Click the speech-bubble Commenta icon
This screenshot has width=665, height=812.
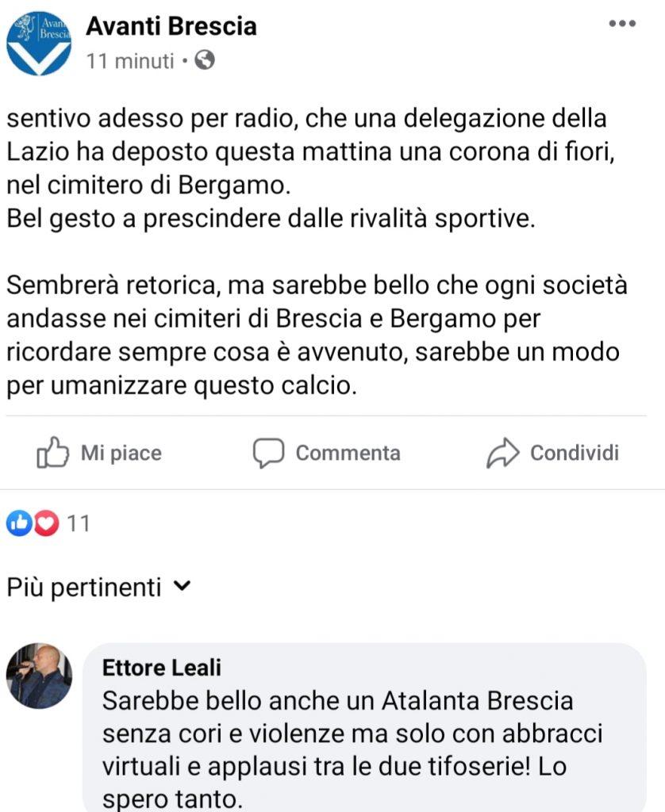(271, 453)
